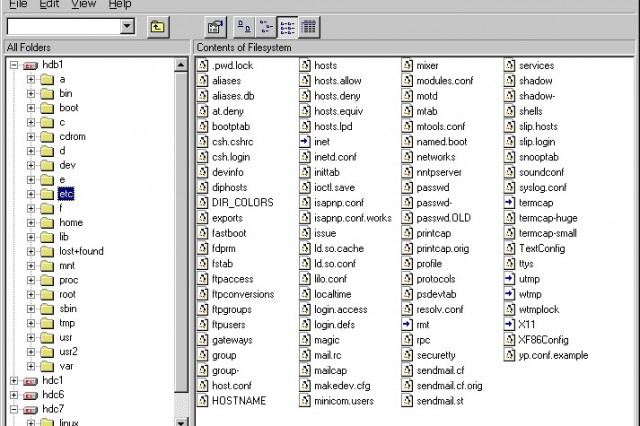Select the fstab file icon
The image size is (640, 426).
click(204, 263)
